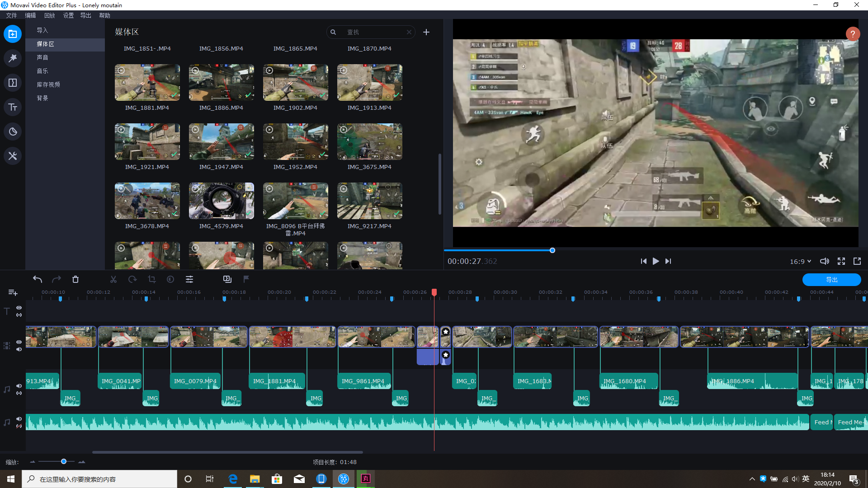Zoom in timeline with large mountain icon
This screenshot has width=868, height=488.
[82, 462]
